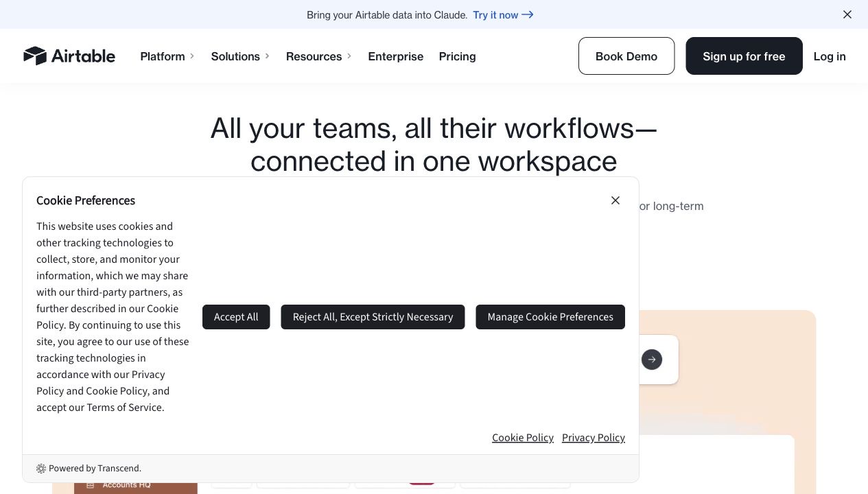Follow the Try it now link

coord(503,14)
